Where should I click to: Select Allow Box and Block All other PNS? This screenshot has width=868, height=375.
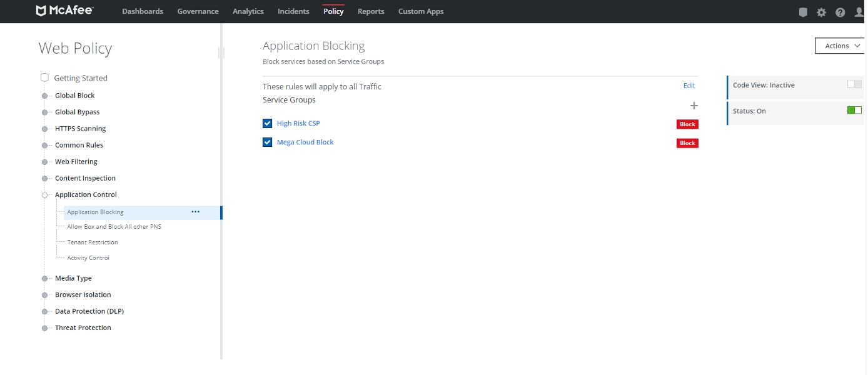pos(114,227)
